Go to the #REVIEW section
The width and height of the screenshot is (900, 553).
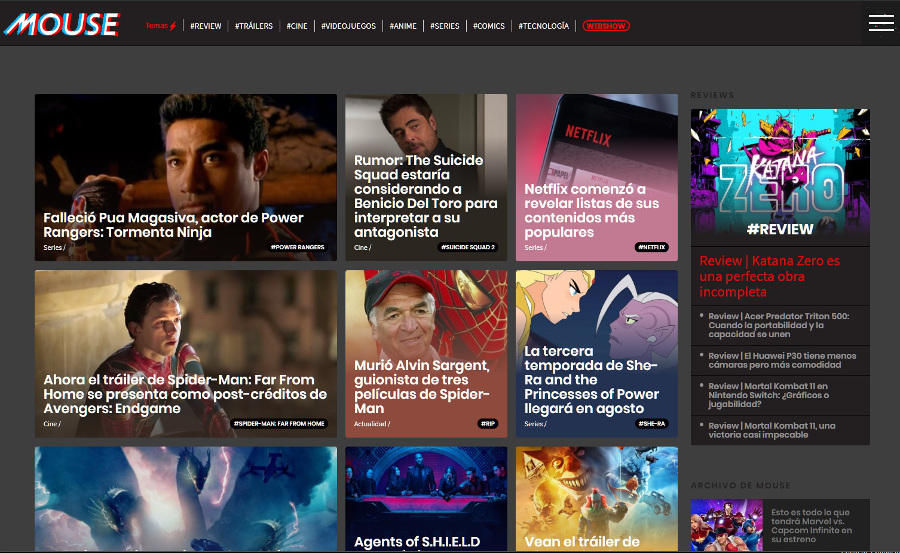(205, 26)
